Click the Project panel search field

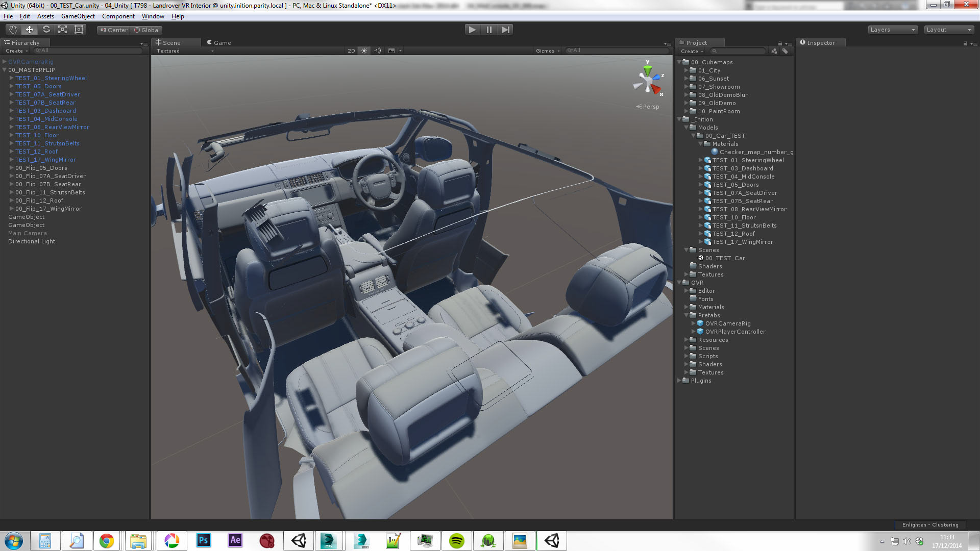[739, 51]
